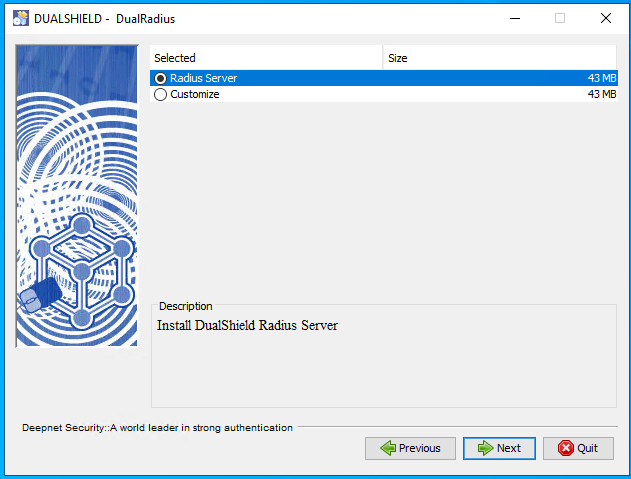Click the DualShield cube artwork side panel

[x=77, y=196]
